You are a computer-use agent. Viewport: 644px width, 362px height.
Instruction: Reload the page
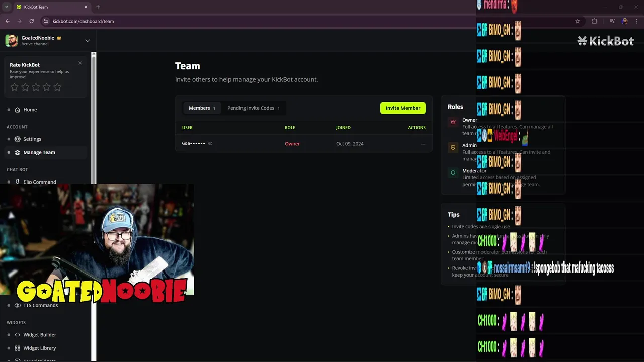(31, 21)
